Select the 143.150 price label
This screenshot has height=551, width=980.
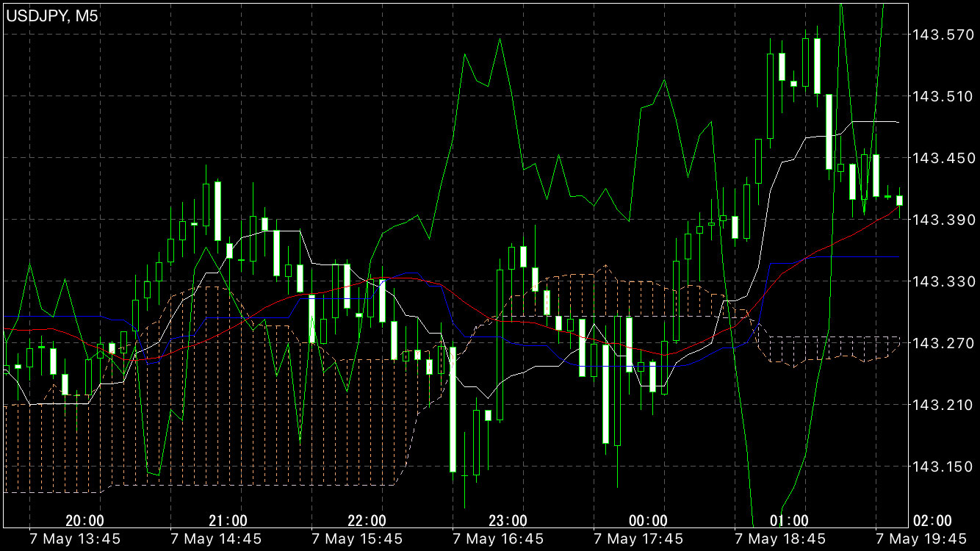click(943, 467)
